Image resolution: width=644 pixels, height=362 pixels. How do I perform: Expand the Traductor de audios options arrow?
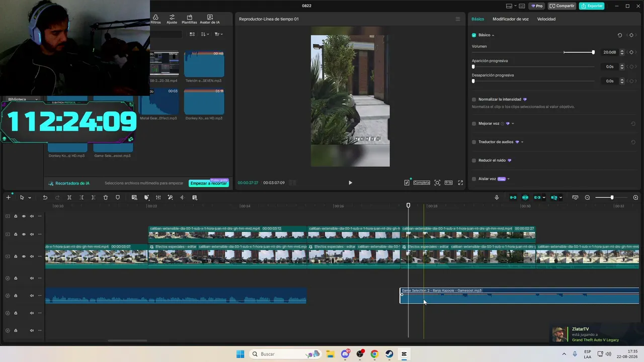click(x=522, y=142)
